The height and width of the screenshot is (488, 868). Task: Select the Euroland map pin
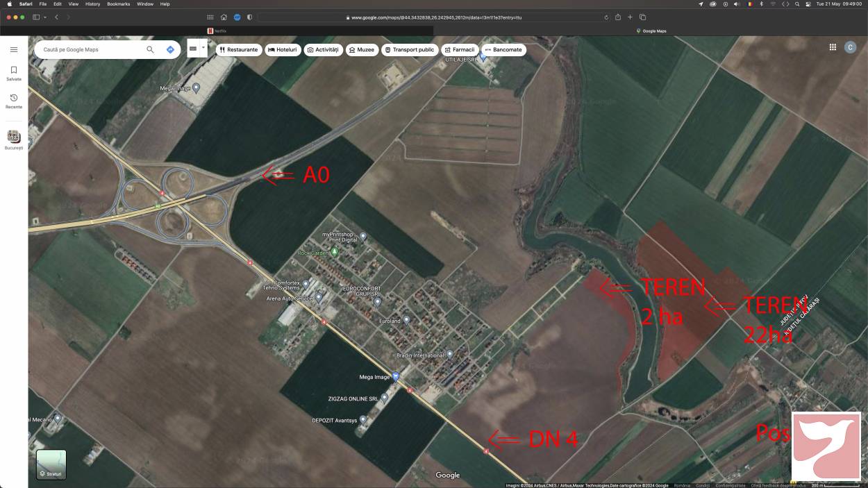(x=406, y=321)
